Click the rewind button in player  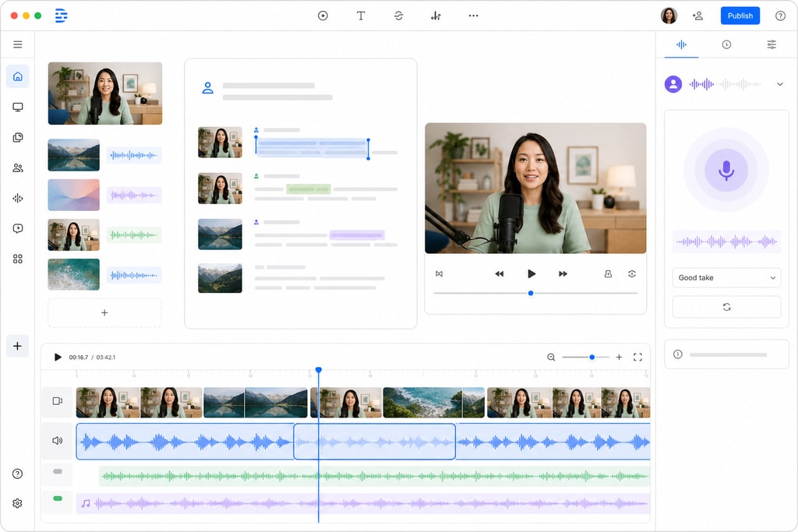[x=500, y=273]
